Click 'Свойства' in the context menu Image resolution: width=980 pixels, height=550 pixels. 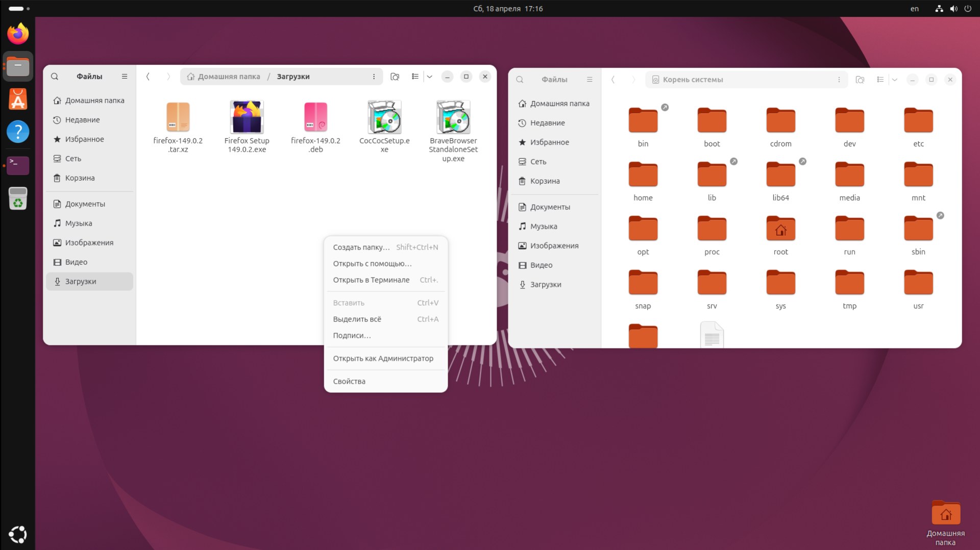pos(349,381)
